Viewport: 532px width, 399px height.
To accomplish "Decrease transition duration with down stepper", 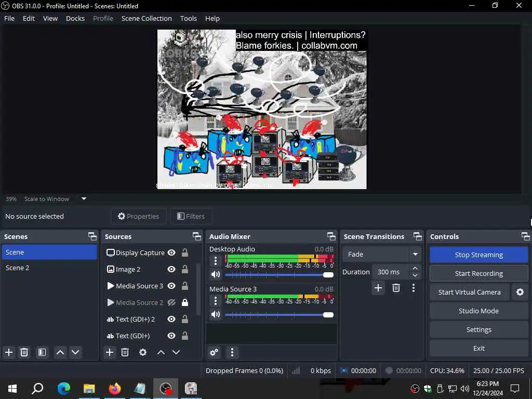I will (415, 275).
